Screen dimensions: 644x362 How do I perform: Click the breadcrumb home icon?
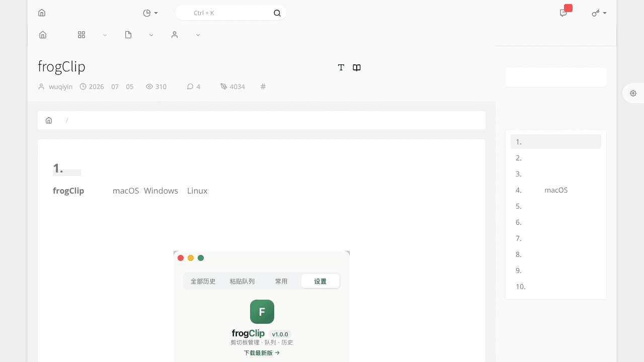tap(49, 120)
